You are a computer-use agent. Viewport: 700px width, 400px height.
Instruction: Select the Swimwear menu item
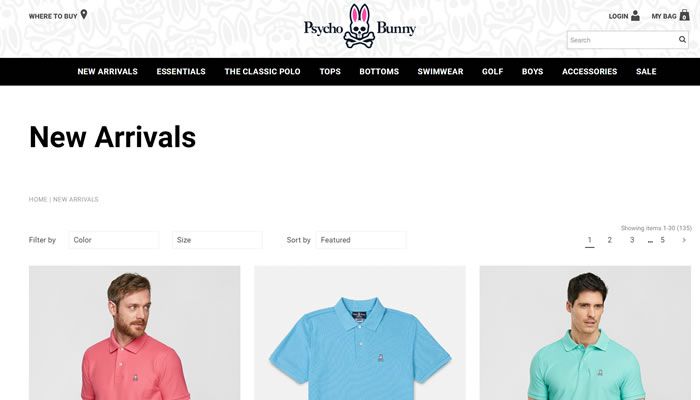coord(440,71)
